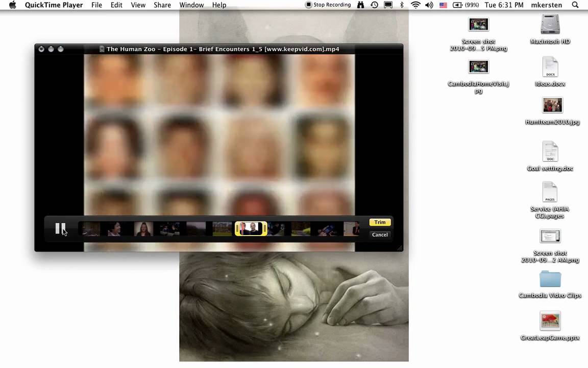Click the QuickTime window title text
Image resolution: width=588 pixels, height=368 pixels.
click(x=223, y=49)
